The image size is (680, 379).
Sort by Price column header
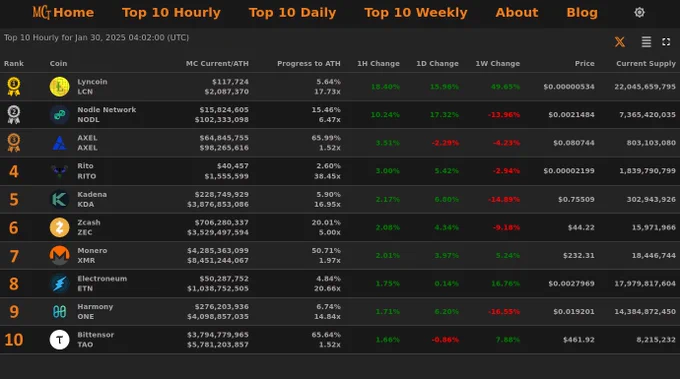tap(585, 63)
